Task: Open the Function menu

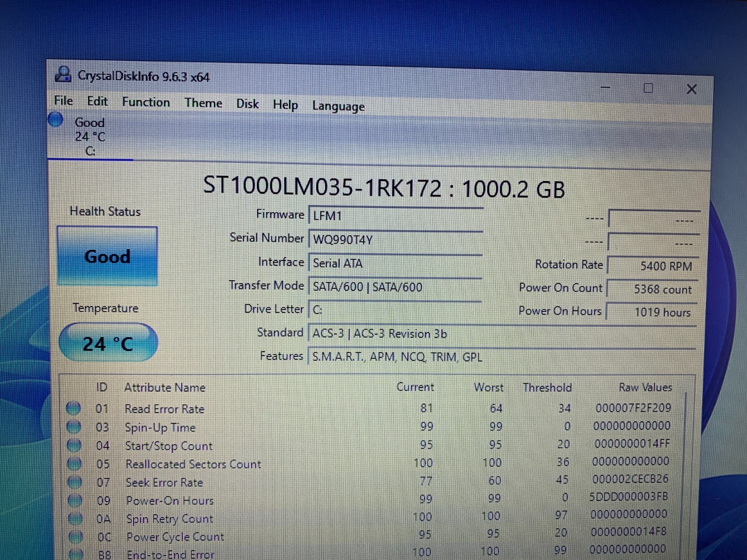Action: (146, 102)
